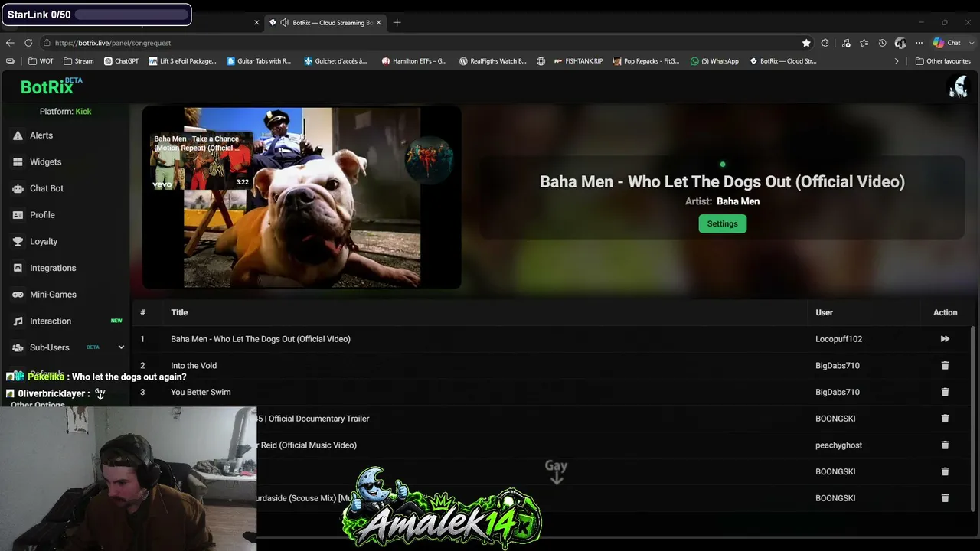Delete the Scouse Mix request by BOONGSKI
Viewport: 980px width, 551px height.
coord(945,498)
